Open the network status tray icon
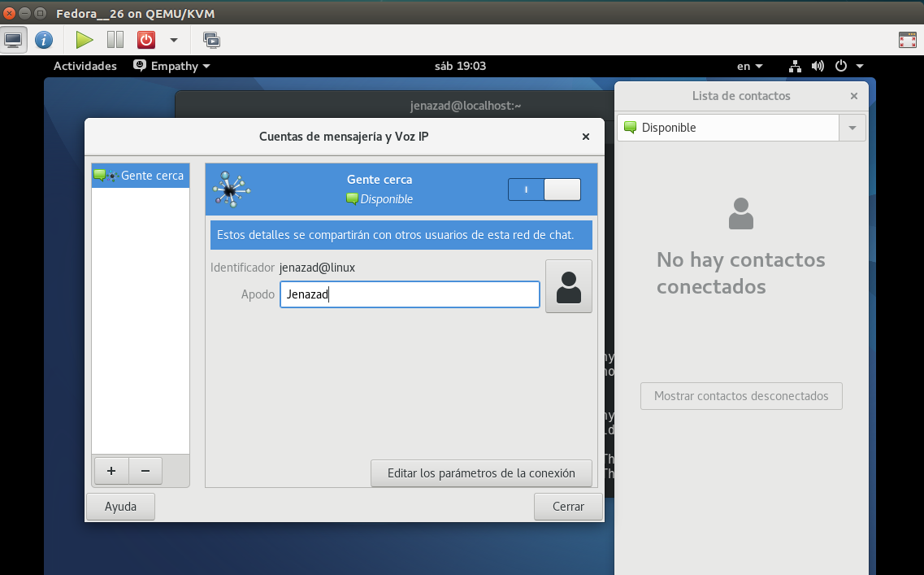 pos(795,66)
